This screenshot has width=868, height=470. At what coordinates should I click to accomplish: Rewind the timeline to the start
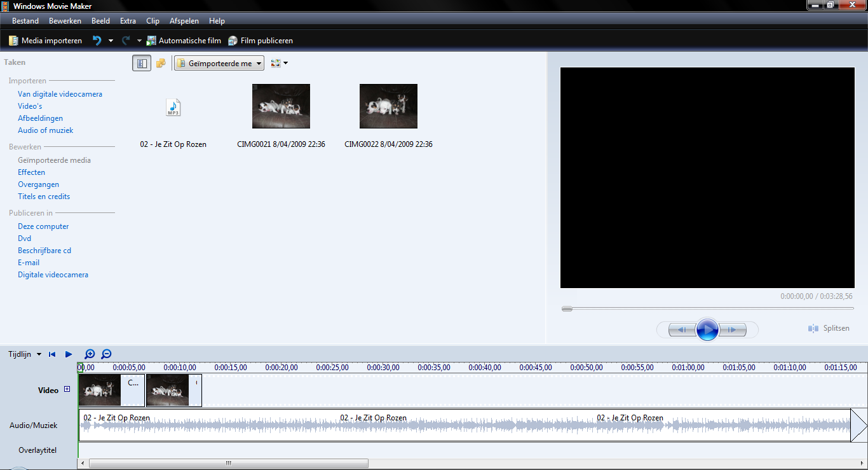[x=52, y=354]
